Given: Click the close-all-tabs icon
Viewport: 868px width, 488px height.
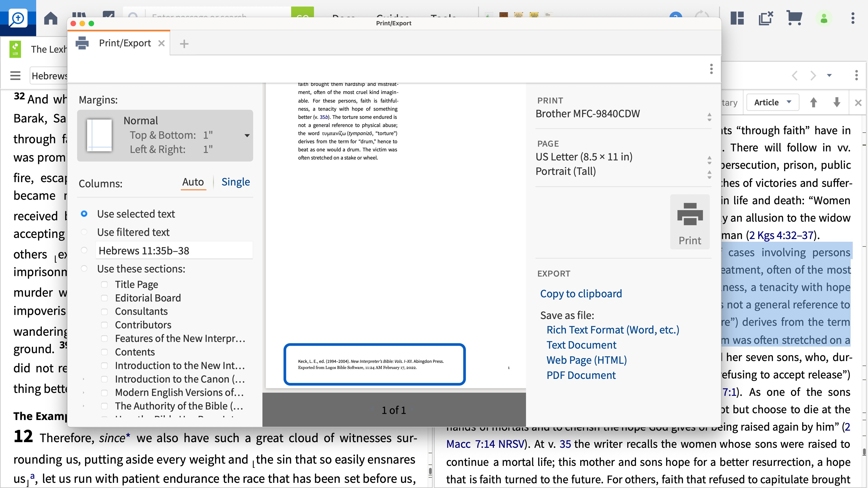Looking at the screenshot, I should point(766,18).
